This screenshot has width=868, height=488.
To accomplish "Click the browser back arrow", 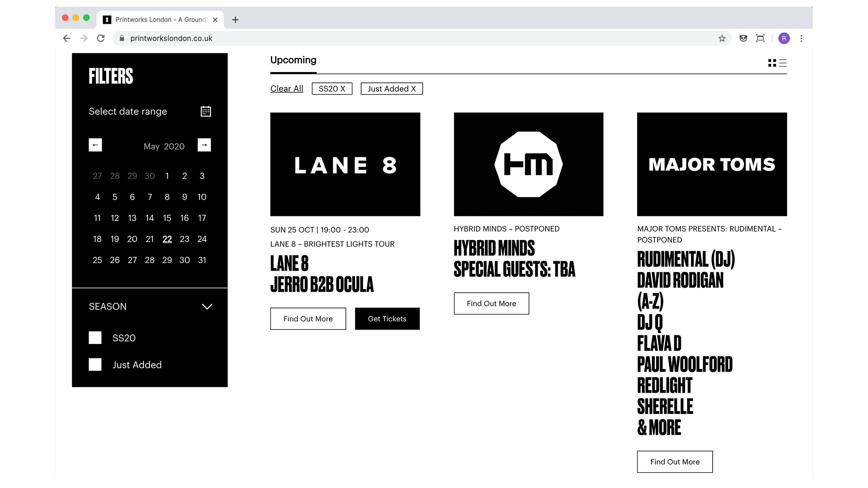I will [x=67, y=39].
